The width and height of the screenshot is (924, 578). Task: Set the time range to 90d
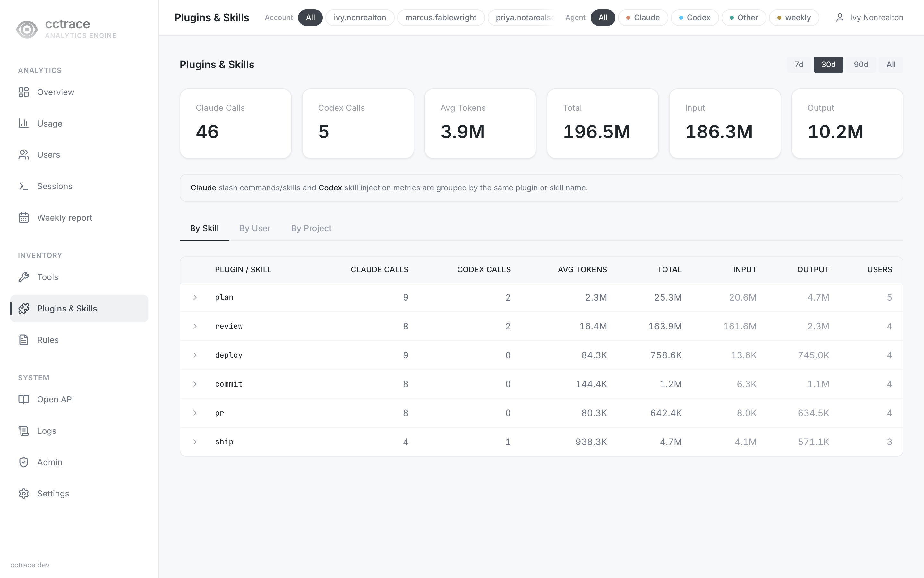coord(861,65)
